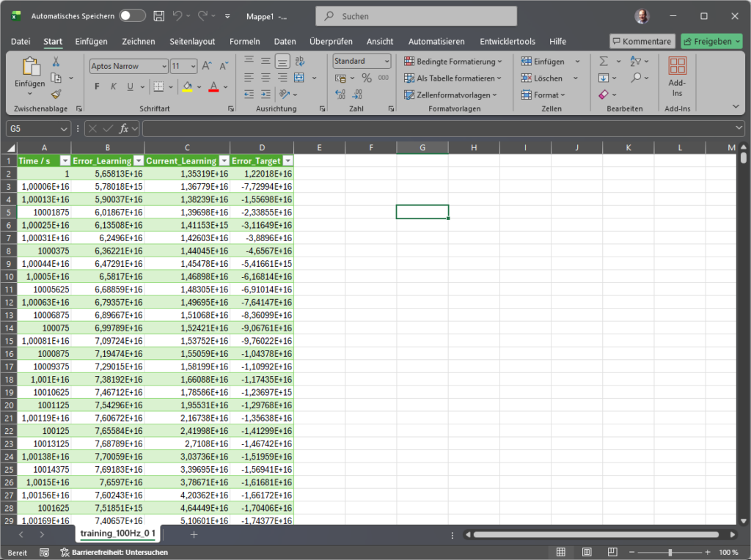Image resolution: width=751 pixels, height=560 pixels.
Task: Click the AutoSum sigma icon
Action: click(x=604, y=62)
